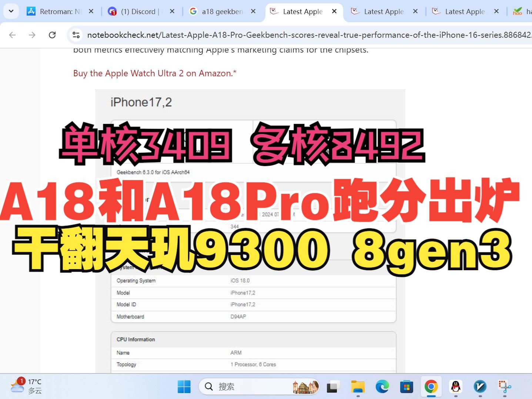View site information icon in address bar

76,35
